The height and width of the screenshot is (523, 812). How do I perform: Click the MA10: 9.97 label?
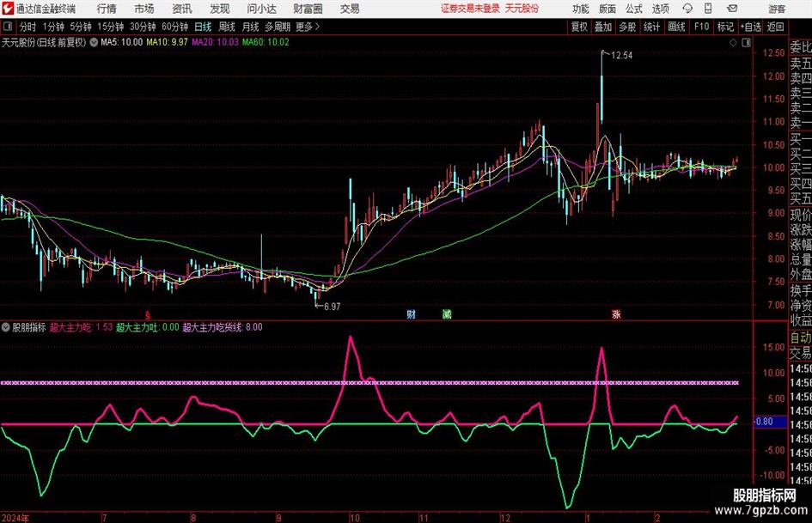[x=167, y=42]
